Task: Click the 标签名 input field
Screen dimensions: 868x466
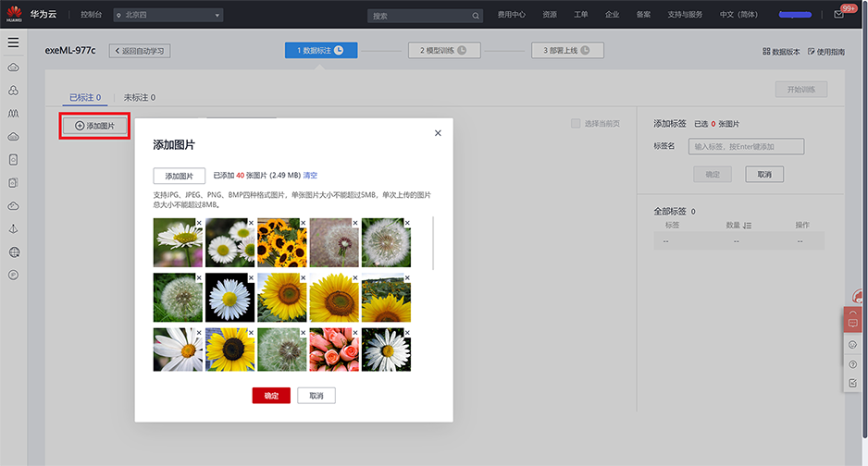Action: tap(748, 146)
